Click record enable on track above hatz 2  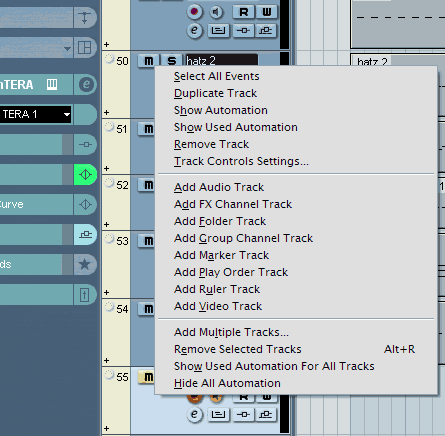pos(194,12)
